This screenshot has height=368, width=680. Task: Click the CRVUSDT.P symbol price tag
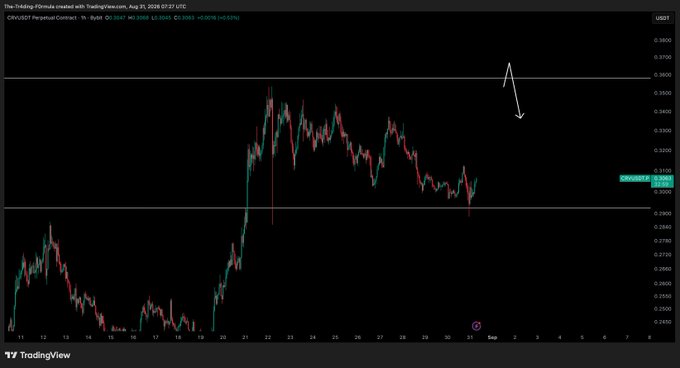click(635, 179)
